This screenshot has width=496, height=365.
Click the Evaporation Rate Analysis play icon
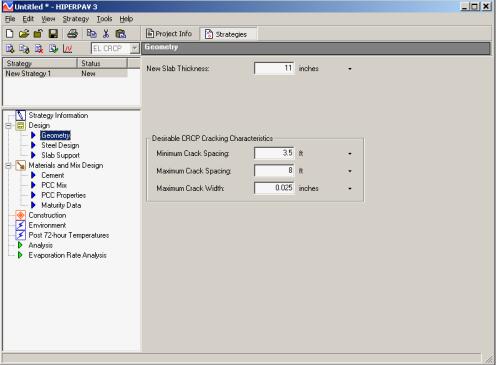(x=20, y=255)
